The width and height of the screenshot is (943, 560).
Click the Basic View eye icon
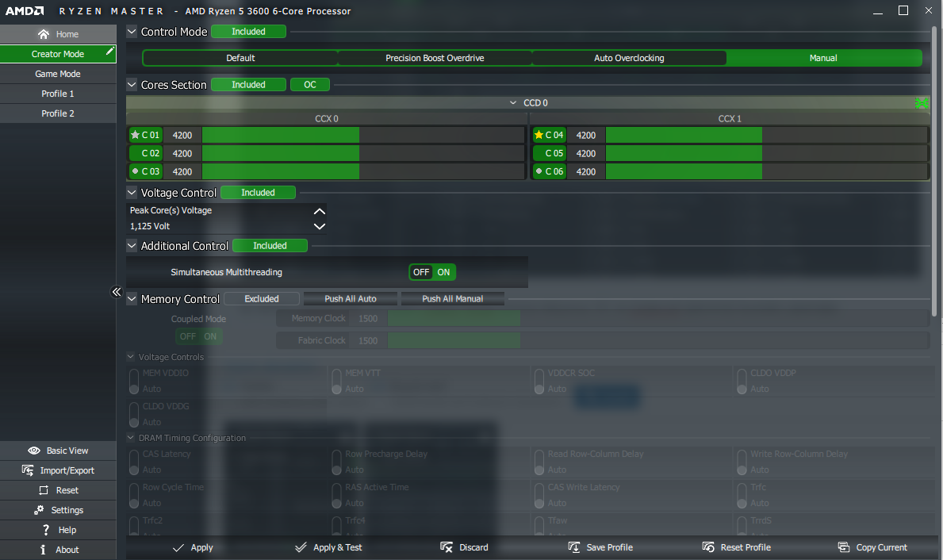(34, 451)
